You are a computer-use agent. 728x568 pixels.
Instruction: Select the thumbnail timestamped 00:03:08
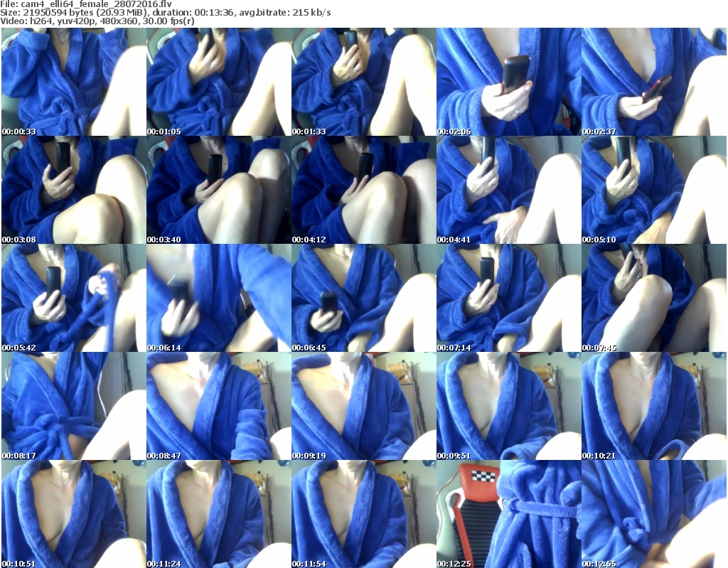tap(74, 190)
